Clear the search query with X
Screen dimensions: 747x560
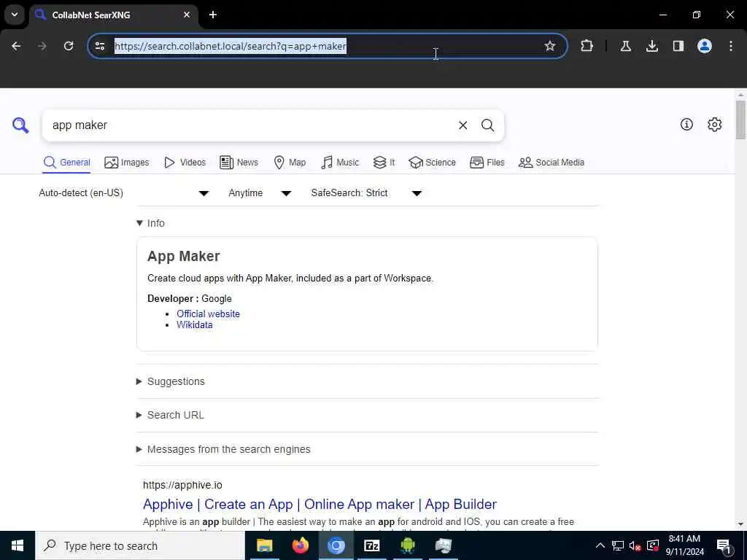pyautogui.click(x=462, y=125)
